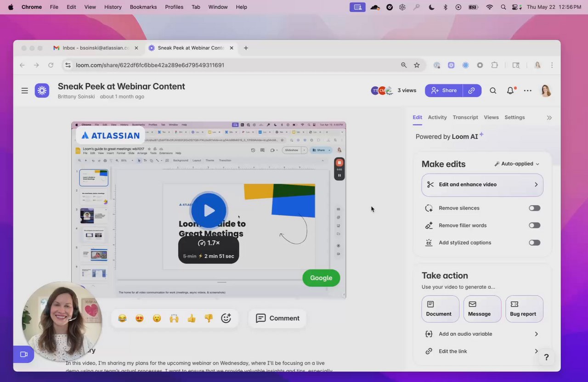Viewport: 588px width, 382px height.
Task: Open notifications bell icon
Action: pyautogui.click(x=510, y=90)
